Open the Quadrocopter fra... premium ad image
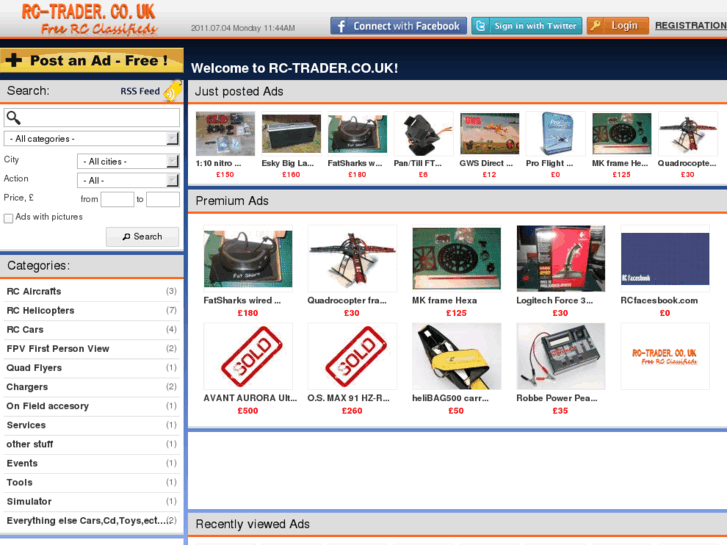Viewport: 727px width, 545px height. point(352,259)
